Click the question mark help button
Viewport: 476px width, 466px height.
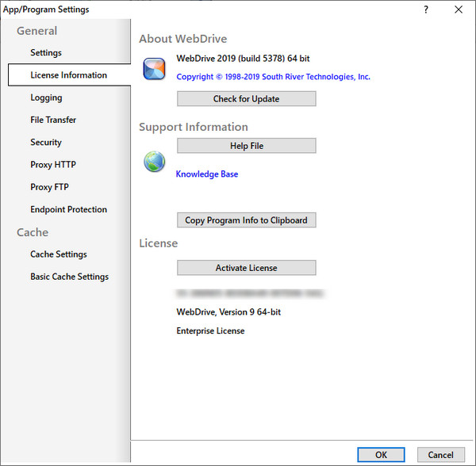click(426, 10)
